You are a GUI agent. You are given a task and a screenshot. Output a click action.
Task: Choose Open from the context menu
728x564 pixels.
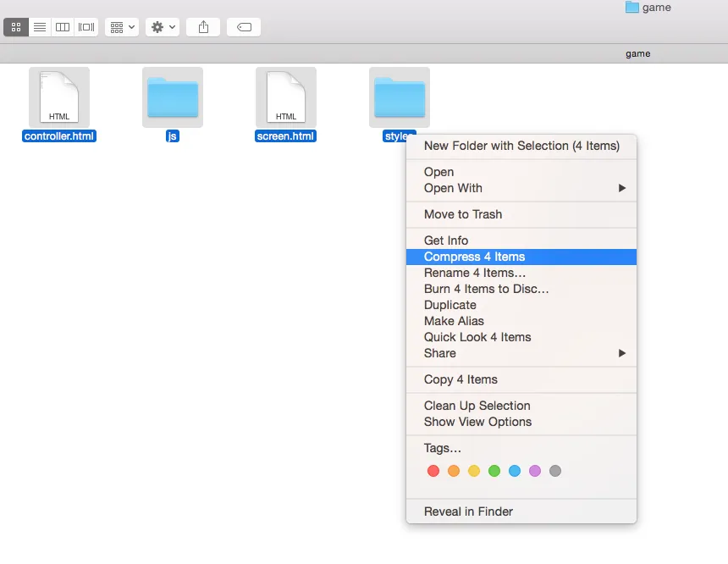point(521,172)
